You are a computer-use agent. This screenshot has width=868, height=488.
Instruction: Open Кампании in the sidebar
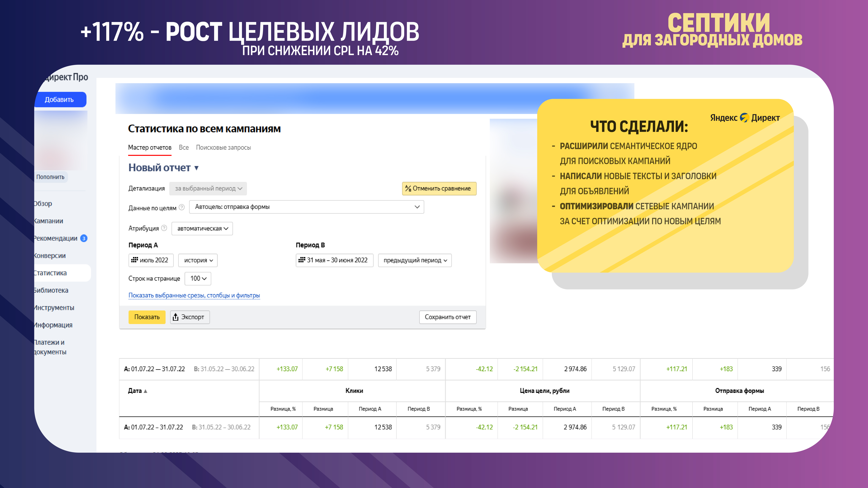[48, 221]
